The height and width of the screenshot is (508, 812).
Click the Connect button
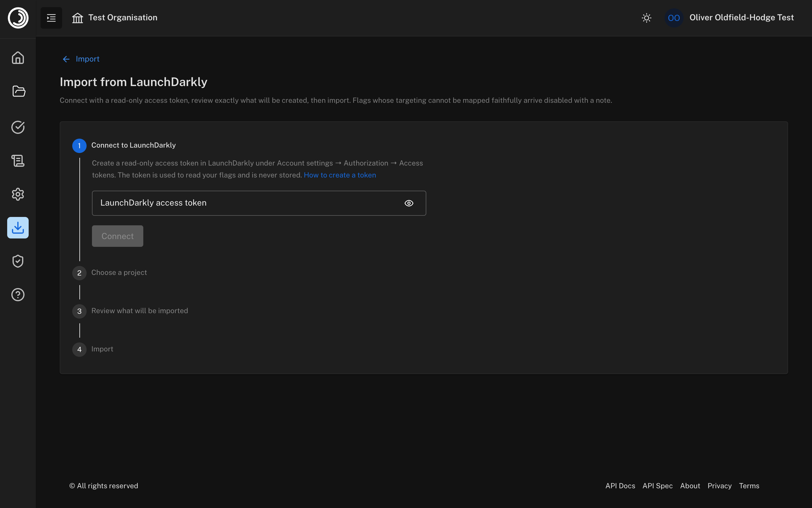117,236
